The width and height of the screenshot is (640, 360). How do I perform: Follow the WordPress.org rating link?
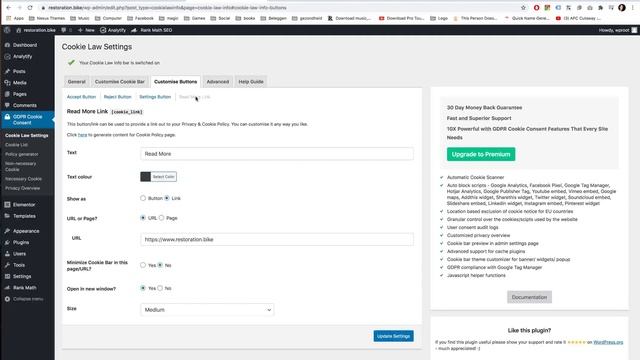(608, 342)
